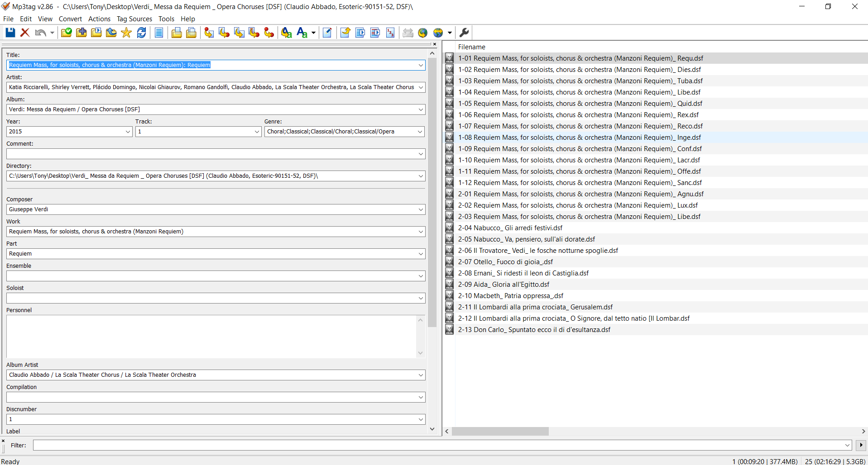868x465 pixels.
Task: Export tags icon
Action: 345,33
